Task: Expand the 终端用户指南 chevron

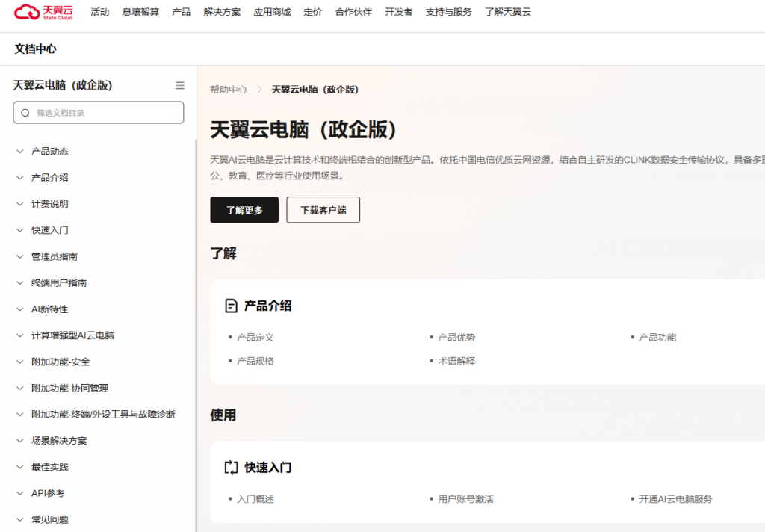Action: [x=20, y=283]
